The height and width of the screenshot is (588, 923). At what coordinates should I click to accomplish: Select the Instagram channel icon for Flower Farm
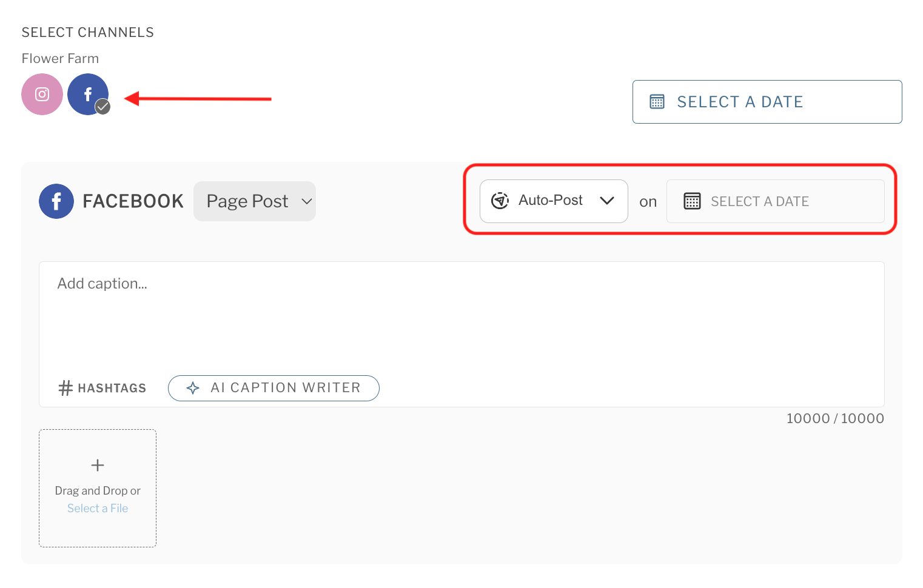point(42,94)
